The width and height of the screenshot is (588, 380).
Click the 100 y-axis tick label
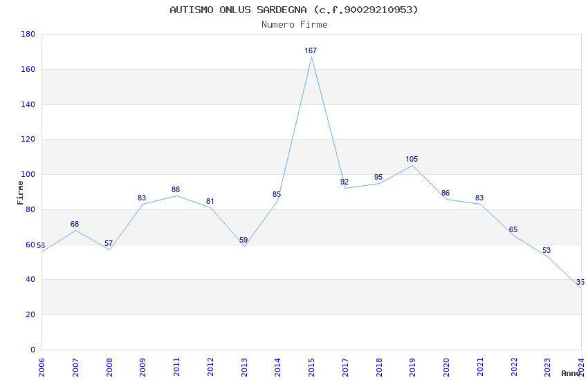click(28, 175)
